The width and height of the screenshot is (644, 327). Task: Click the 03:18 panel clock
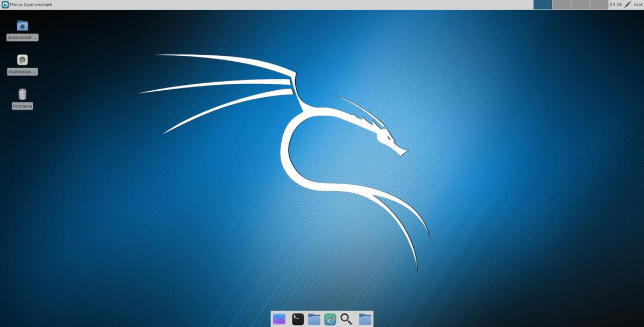pos(616,5)
